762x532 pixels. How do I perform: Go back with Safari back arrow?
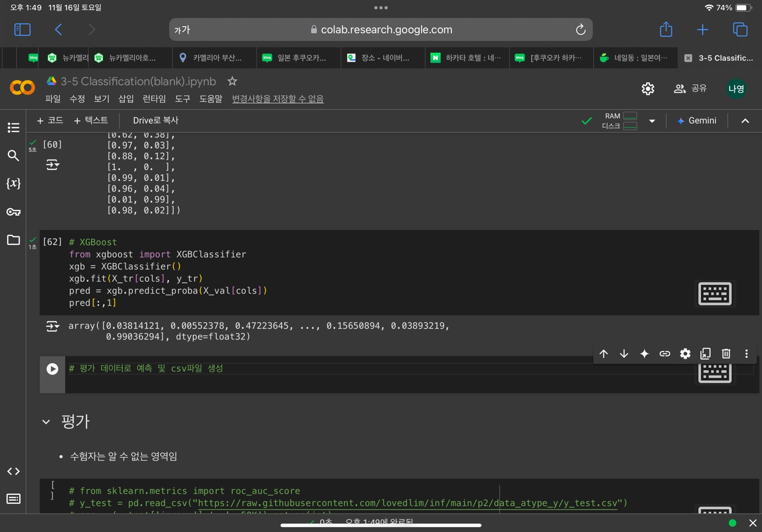point(59,30)
